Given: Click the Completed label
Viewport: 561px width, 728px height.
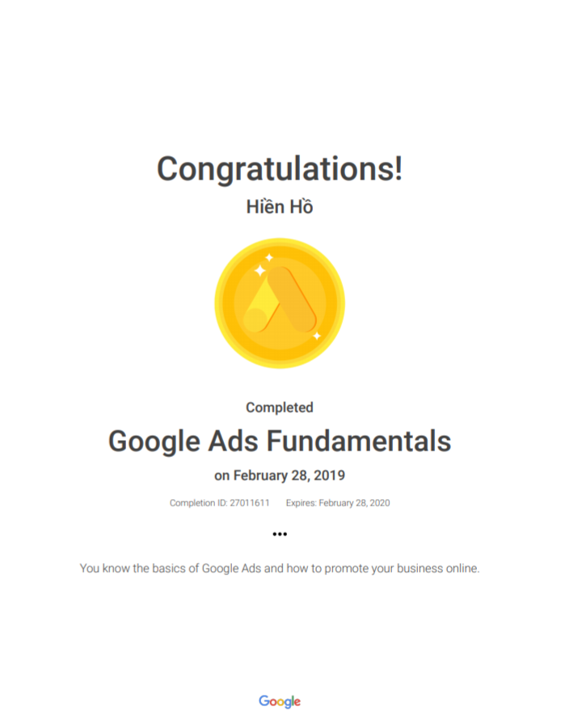Looking at the screenshot, I should click(280, 408).
